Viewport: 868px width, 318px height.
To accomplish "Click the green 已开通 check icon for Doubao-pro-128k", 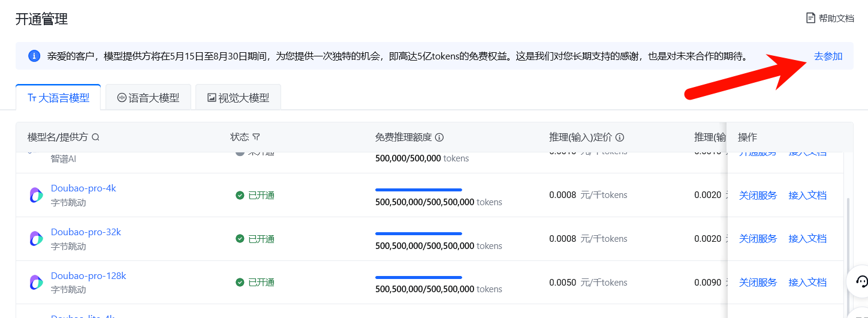I will (240, 283).
